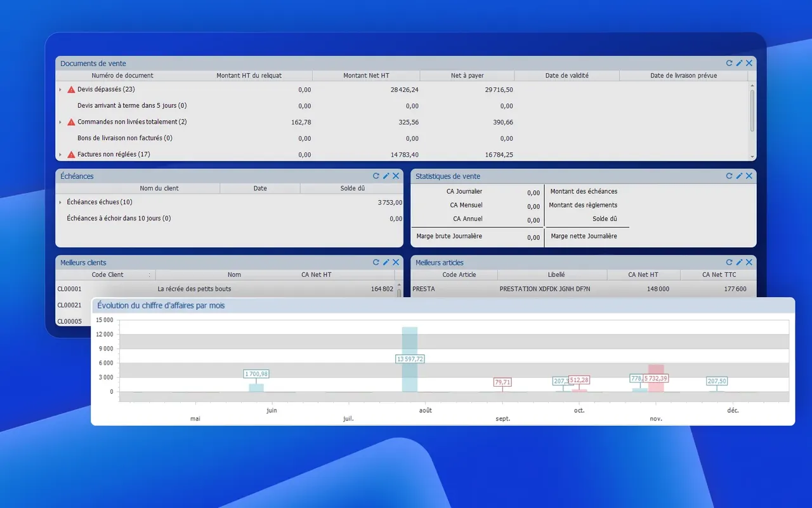Sort by Date de validité column
Image resolution: width=812 pixels, height=508 pixels.
(567, 76)
